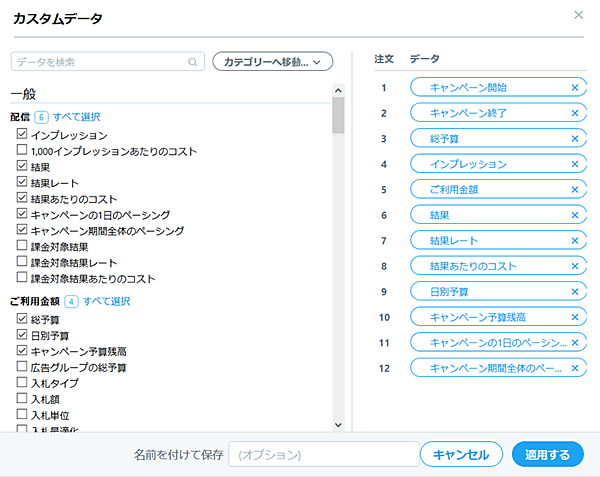This screenshot has height=477, width=600.
Task: Click X icon on the 総予算 chip
Action: pyautogui.click(x=574, y=138)
